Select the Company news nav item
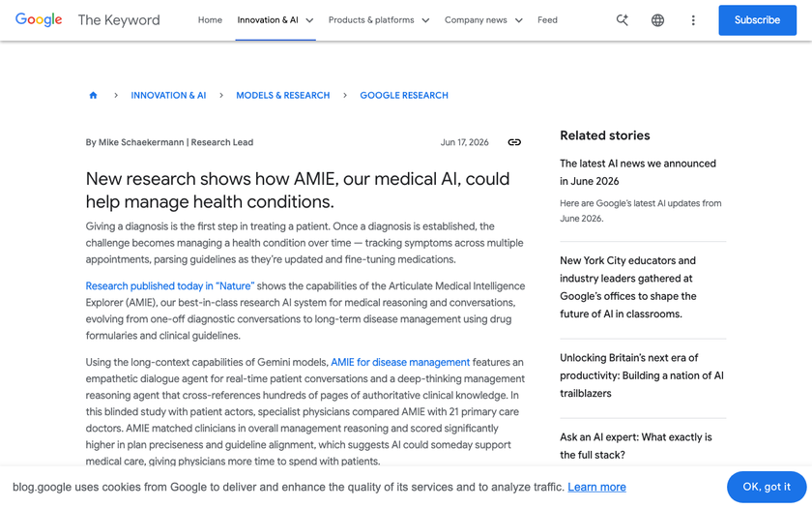This screenshot has height=508, width=812. [x=476, y=19]
